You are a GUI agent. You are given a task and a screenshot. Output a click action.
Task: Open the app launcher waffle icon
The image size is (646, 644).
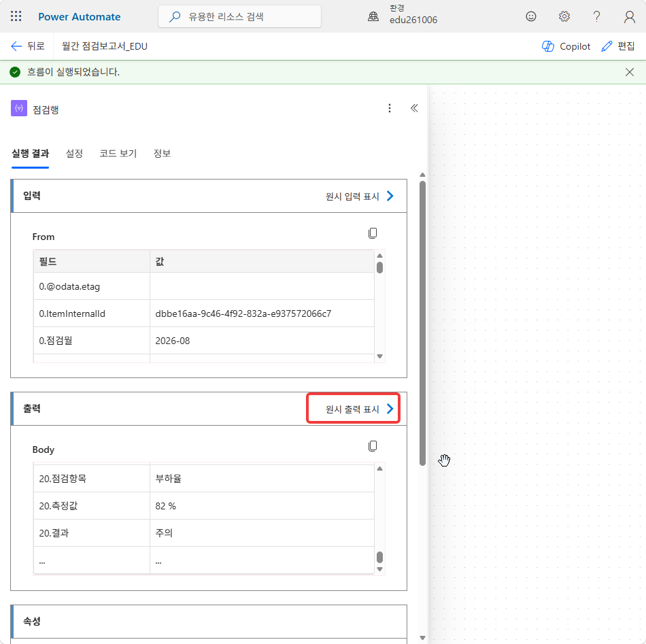16,16
